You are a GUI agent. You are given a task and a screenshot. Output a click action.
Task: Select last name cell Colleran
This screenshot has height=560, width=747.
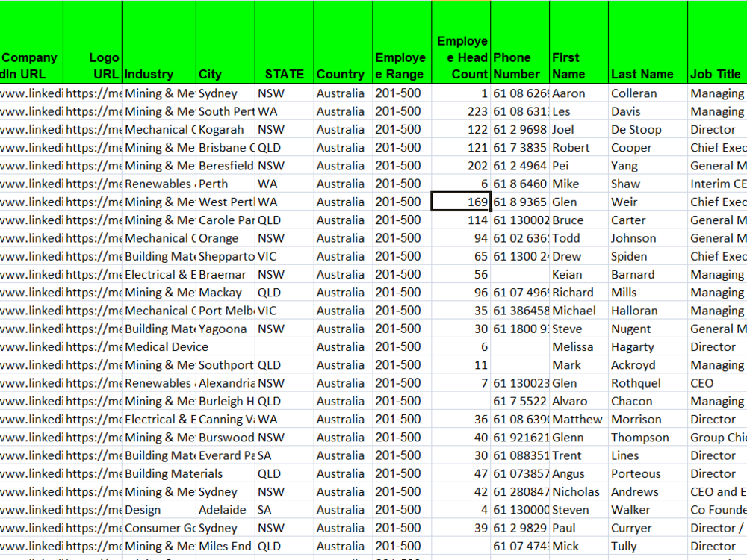(x=648, y=93)
